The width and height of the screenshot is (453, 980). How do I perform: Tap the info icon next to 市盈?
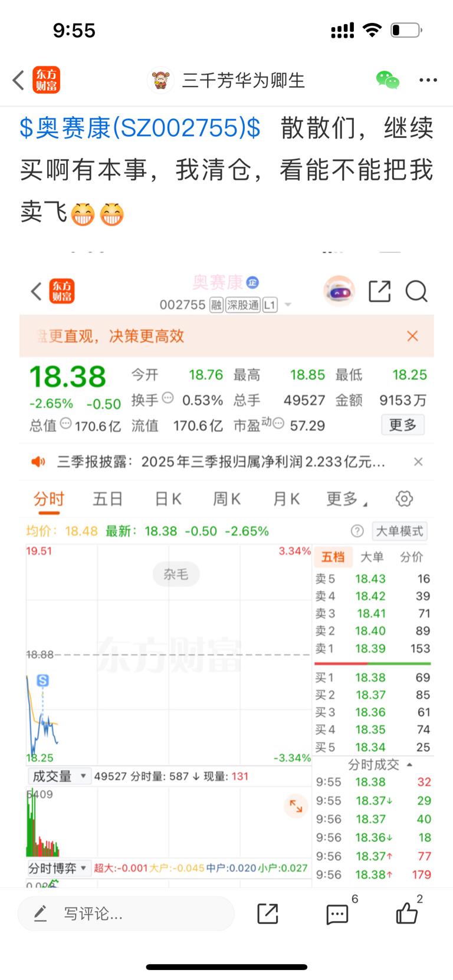(x=278, y=423)
